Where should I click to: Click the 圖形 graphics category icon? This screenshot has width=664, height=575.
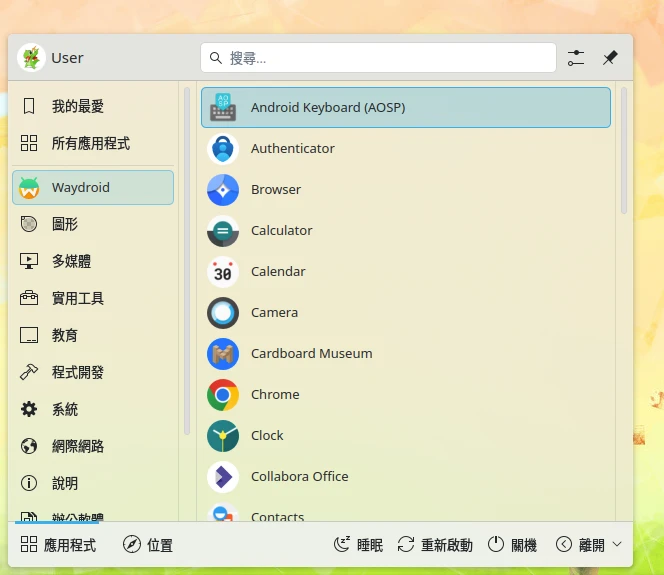click(x=29, y=224)
